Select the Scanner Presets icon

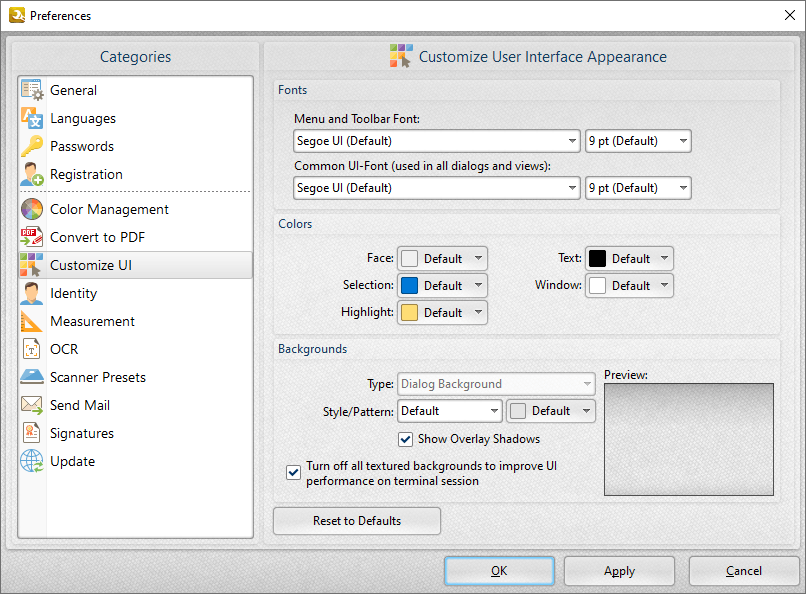click(33, 377)
